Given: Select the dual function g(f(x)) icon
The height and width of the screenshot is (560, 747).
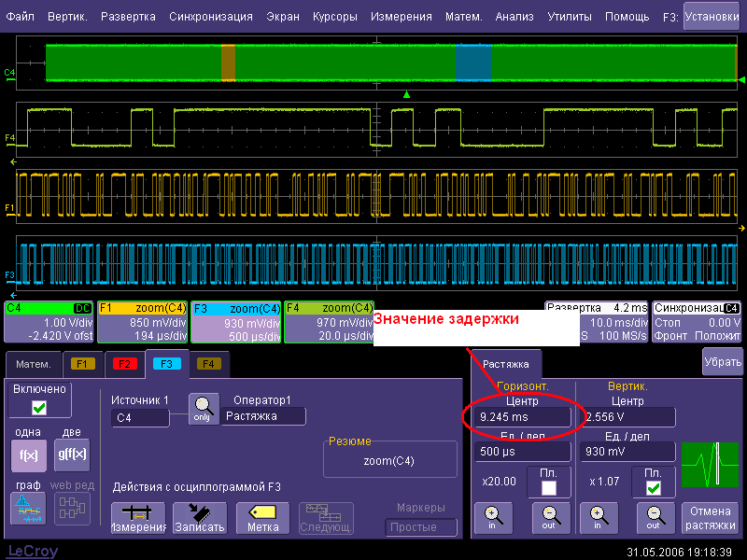Looking at the screenshot, I should coord(71,454).
